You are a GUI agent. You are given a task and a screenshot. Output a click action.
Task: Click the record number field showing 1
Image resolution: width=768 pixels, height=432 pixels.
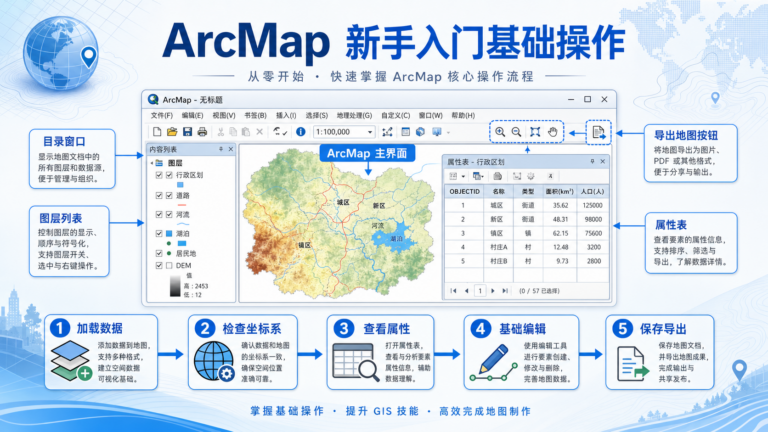[480, 291]
